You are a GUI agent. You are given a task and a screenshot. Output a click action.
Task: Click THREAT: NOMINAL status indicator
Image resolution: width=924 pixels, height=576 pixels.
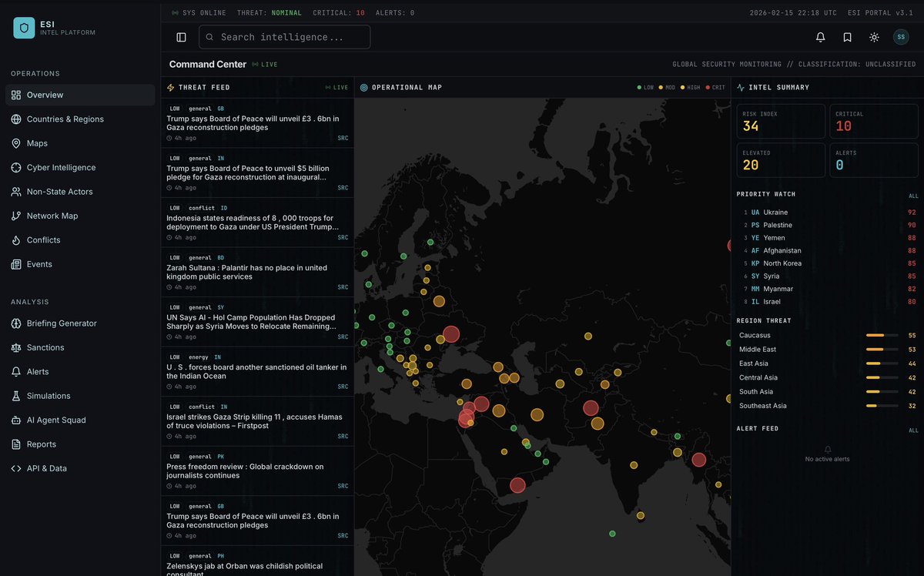click(x=269, y=13)
